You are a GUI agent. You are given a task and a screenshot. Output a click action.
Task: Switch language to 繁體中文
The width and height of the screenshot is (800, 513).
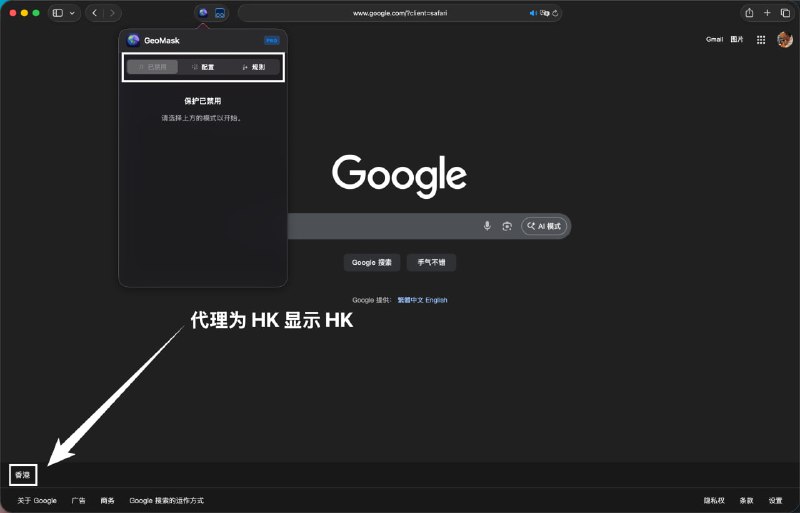point(410,300)
